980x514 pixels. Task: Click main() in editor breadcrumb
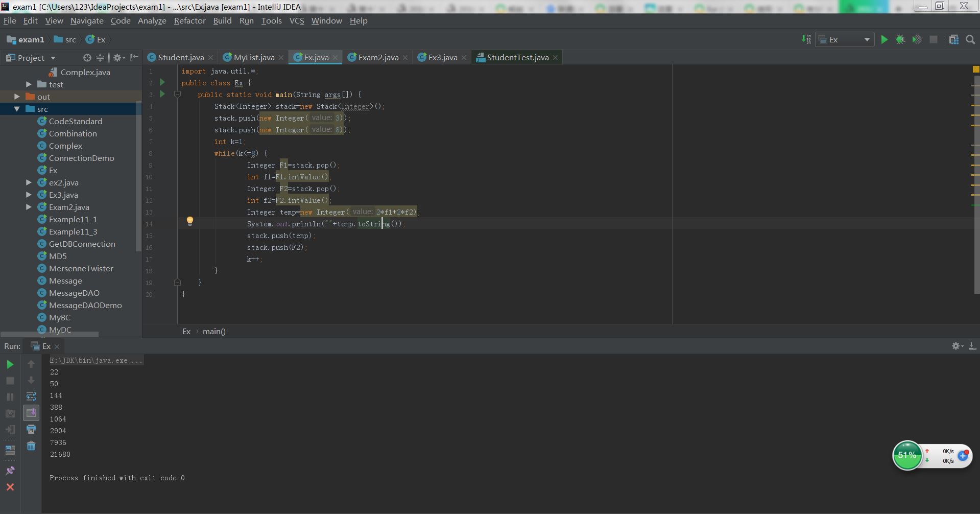click(x=214, y=331)
